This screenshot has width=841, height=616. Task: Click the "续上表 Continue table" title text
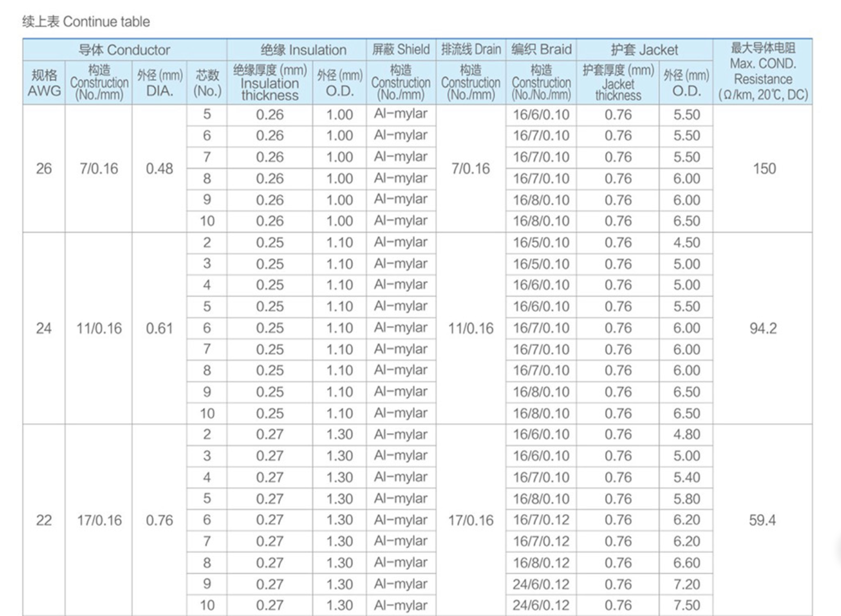pos(86,22)
